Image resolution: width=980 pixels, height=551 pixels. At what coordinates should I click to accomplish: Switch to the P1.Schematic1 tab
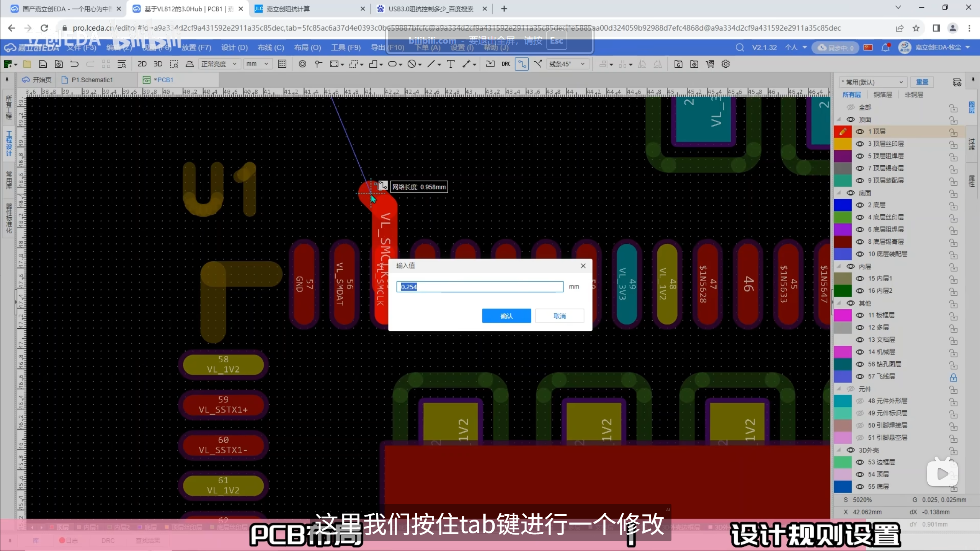[92, 80]
